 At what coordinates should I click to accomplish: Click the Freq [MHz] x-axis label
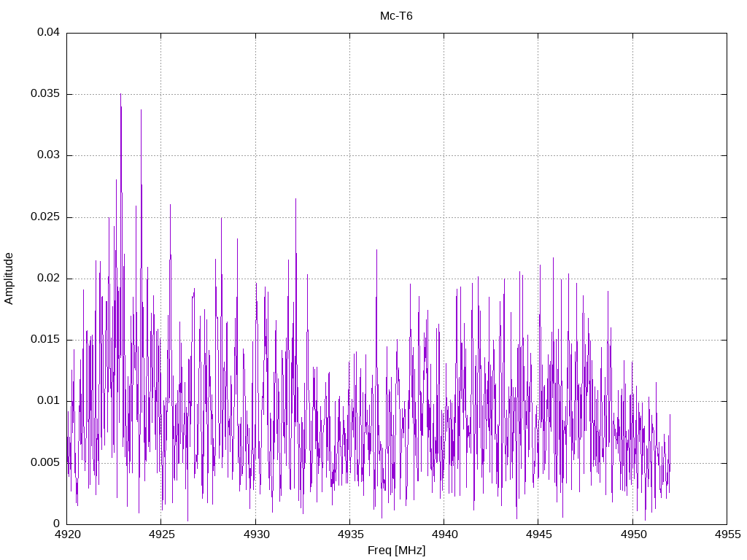coord(396,551)
